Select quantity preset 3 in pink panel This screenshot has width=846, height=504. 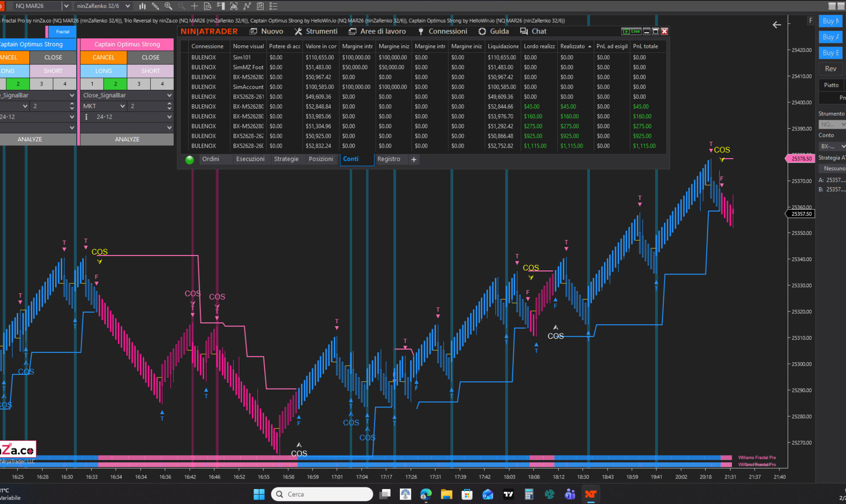pyautogui.click(x=139, y=84)
